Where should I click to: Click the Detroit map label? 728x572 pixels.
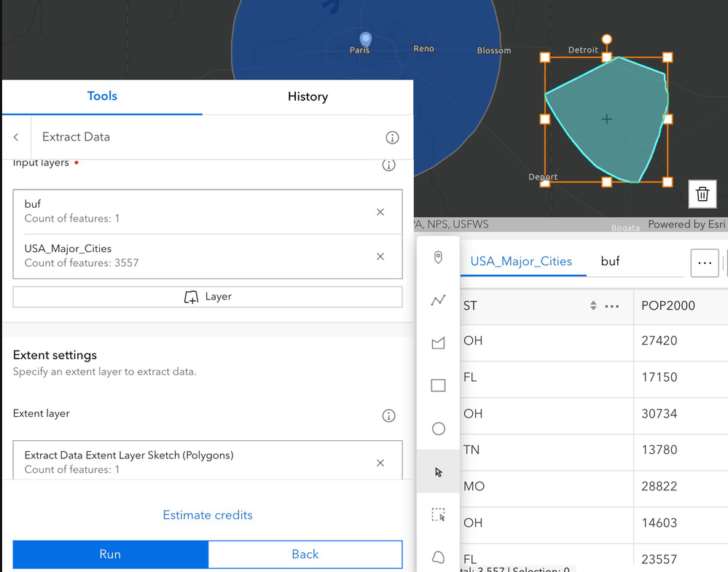coord(583,50)
